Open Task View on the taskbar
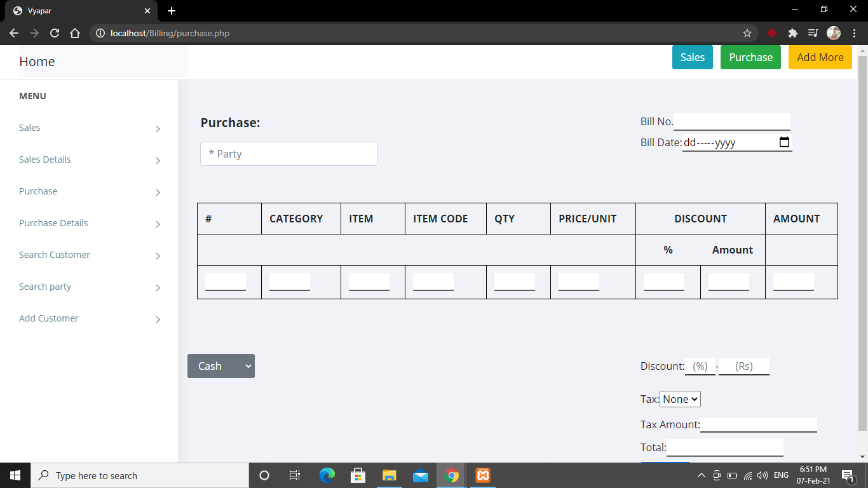The width and height of the screenshot is (868, 488). 295,475
